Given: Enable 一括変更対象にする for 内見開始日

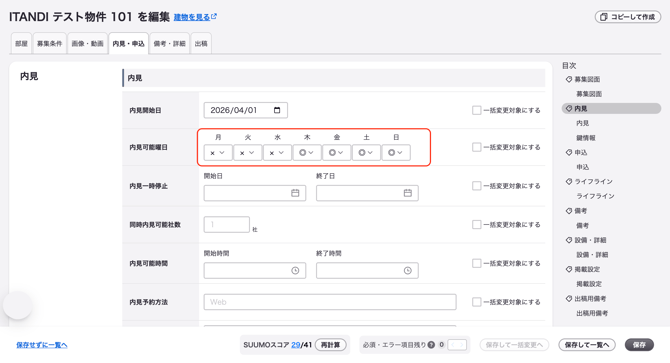Looking at the screenshot, I should click(x=476, y=110).
